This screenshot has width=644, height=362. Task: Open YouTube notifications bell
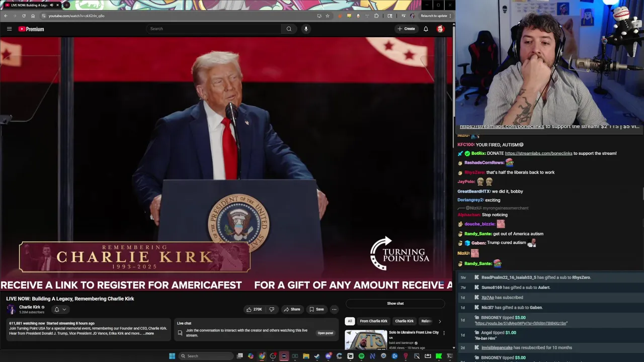[x=426, y=29]
